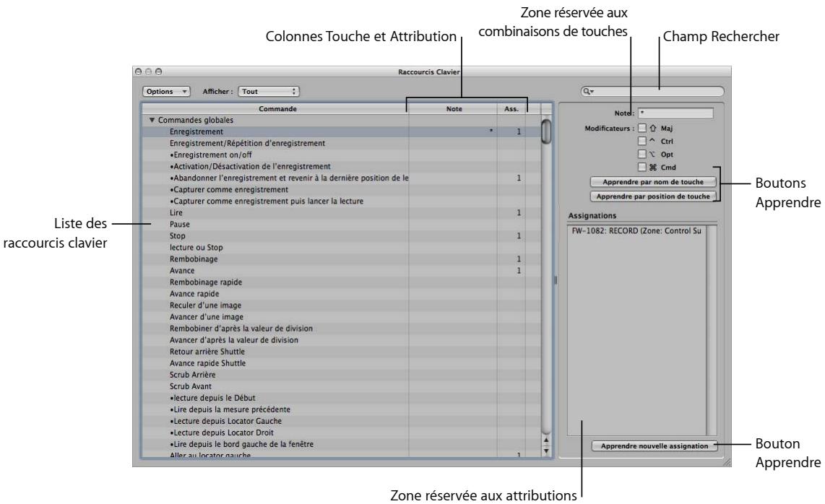The image size is (825, 504).
Task: Enable the Opt modifier checkbox
Action: (642, 154)
